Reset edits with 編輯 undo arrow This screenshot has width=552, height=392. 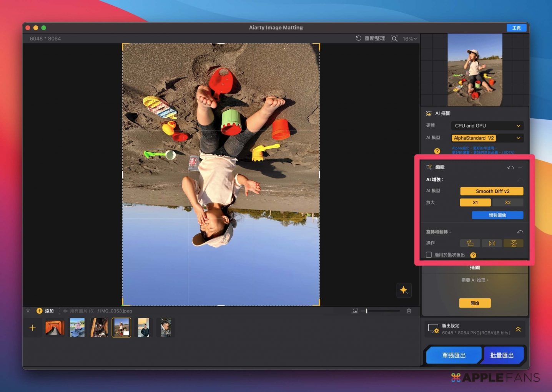[510, 167]
